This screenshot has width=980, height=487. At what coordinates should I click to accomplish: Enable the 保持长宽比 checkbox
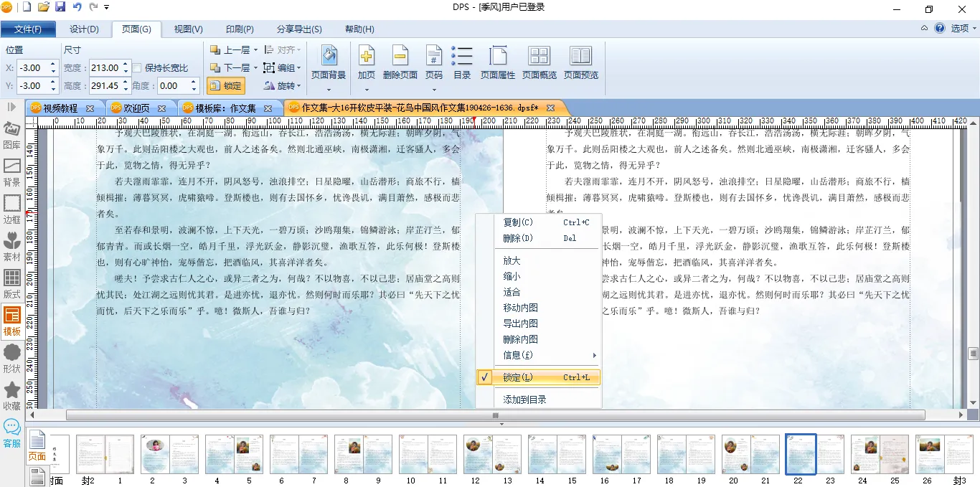[137, 68]
